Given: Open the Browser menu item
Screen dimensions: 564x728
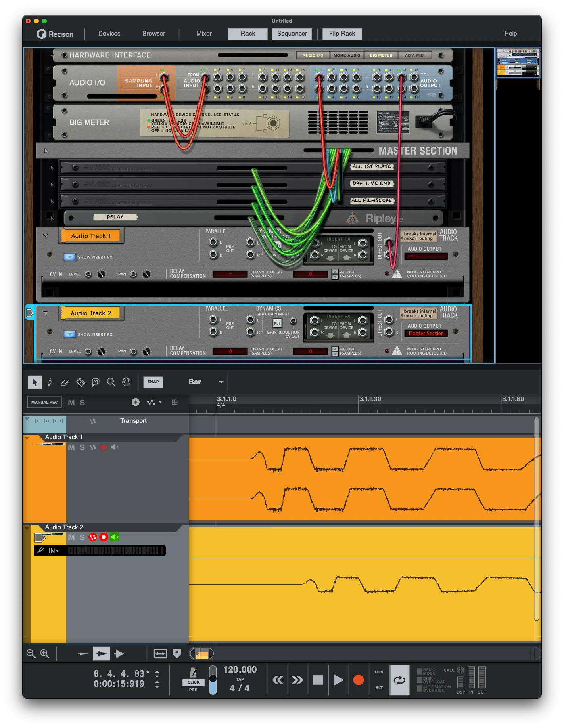Looking at the screenshot, I should tap(154, 34).
